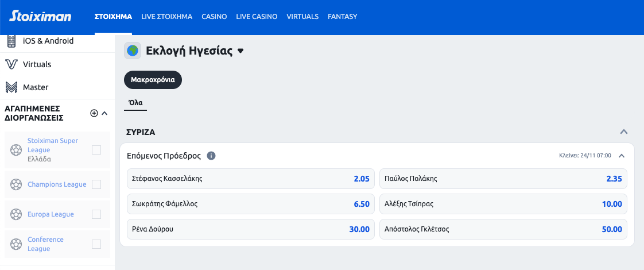Click the ΣΥΡΙΖΑ heading text
Screen dimensions: 644x270
(141, 132)
